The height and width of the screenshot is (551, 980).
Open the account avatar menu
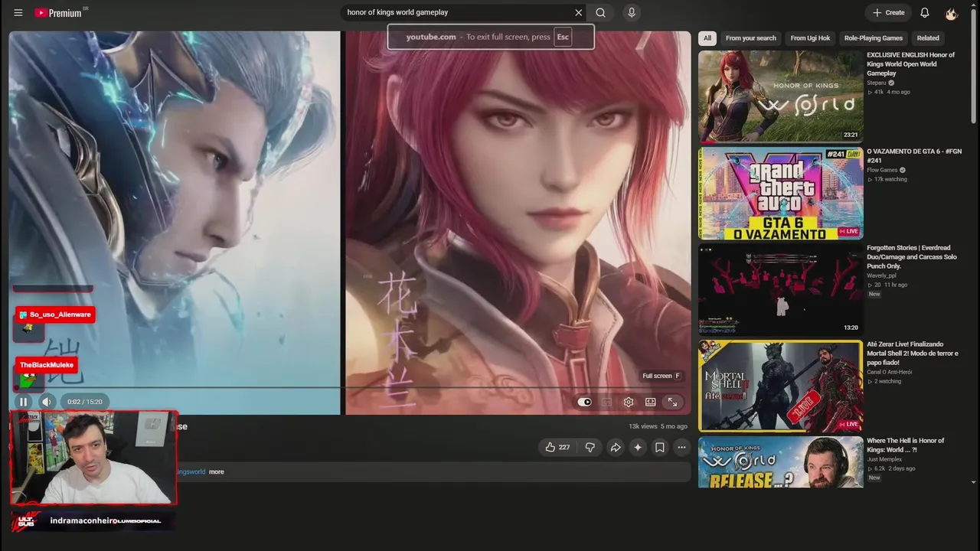pos(952,12)
